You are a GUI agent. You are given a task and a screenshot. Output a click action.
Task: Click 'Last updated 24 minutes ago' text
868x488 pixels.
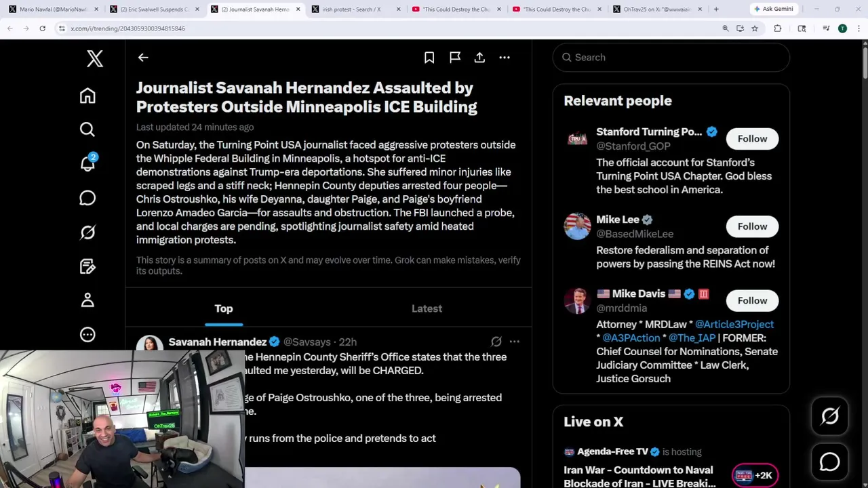[195, 127]
